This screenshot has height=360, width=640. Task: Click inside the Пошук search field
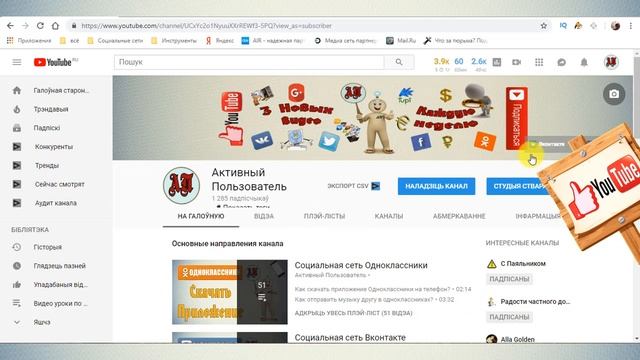(249, 62)
